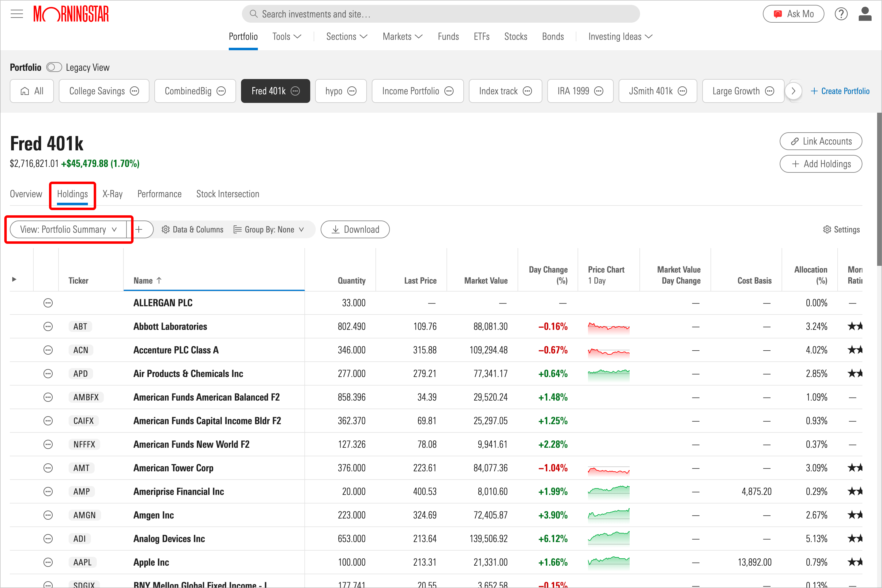This screenshot has width=882, height=588.
Task: Open the hamburger main menu
Action: tap(17, 14)
